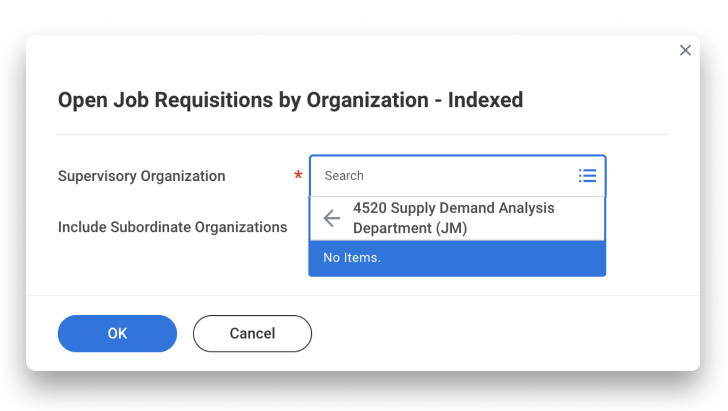The height and width of the screenshot is (411, 728).
Task: Dismiss the report prompt with Cancel
Action: pyautogui.click(x=252, y=334)
